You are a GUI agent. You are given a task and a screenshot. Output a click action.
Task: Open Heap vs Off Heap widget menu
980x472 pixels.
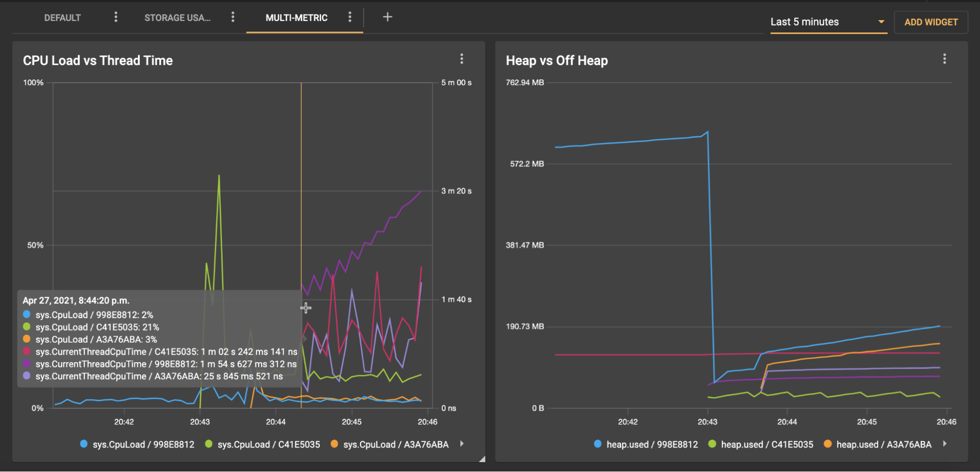(x=945, y=59)
